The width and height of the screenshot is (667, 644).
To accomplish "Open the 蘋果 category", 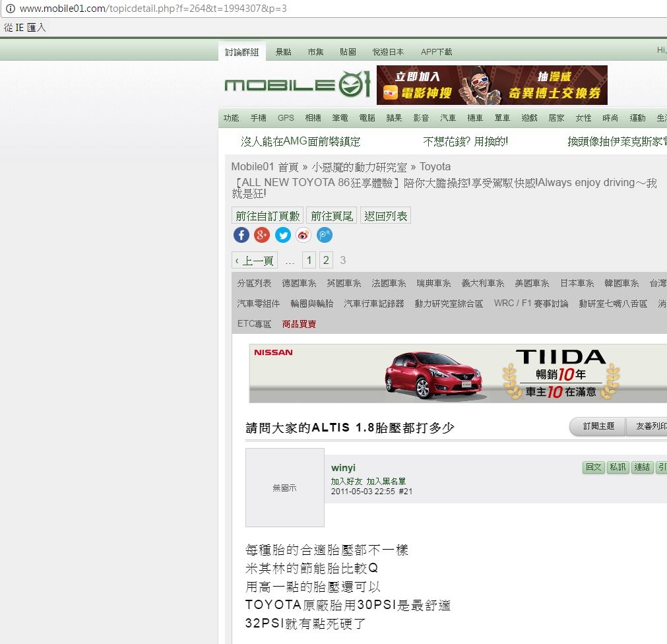I will coord(394,118).
